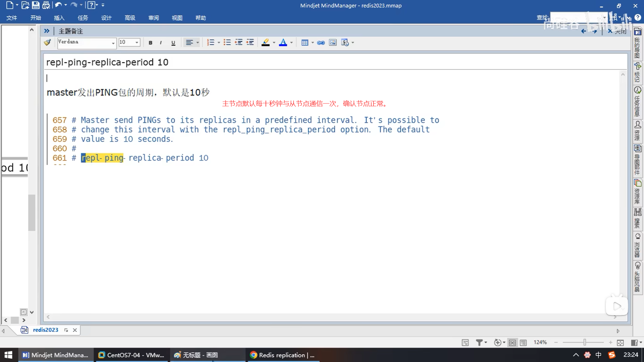Click the map view icon in status bar

point(512,342)
